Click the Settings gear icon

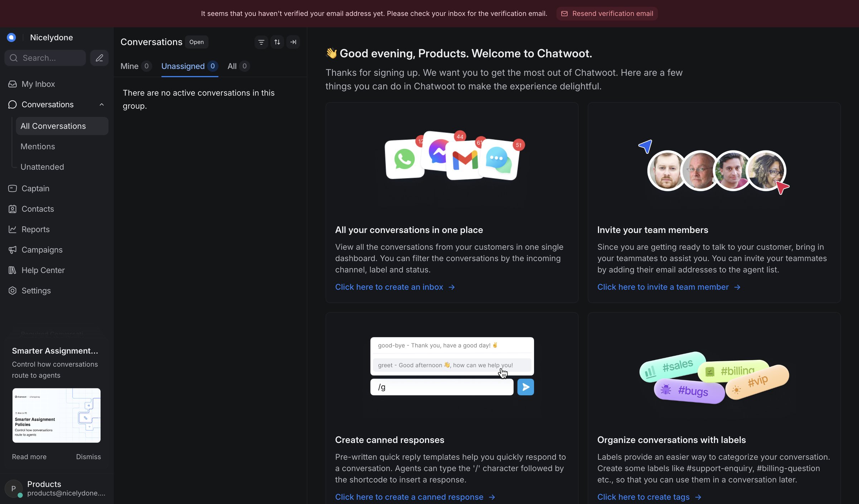(13, 290)
